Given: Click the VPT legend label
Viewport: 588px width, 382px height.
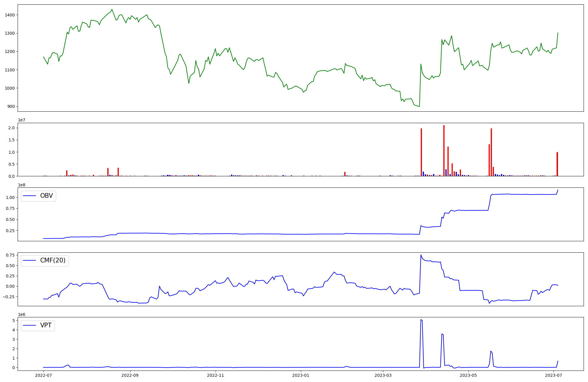Looking at the screenshot, I should [x=46, y=325].
